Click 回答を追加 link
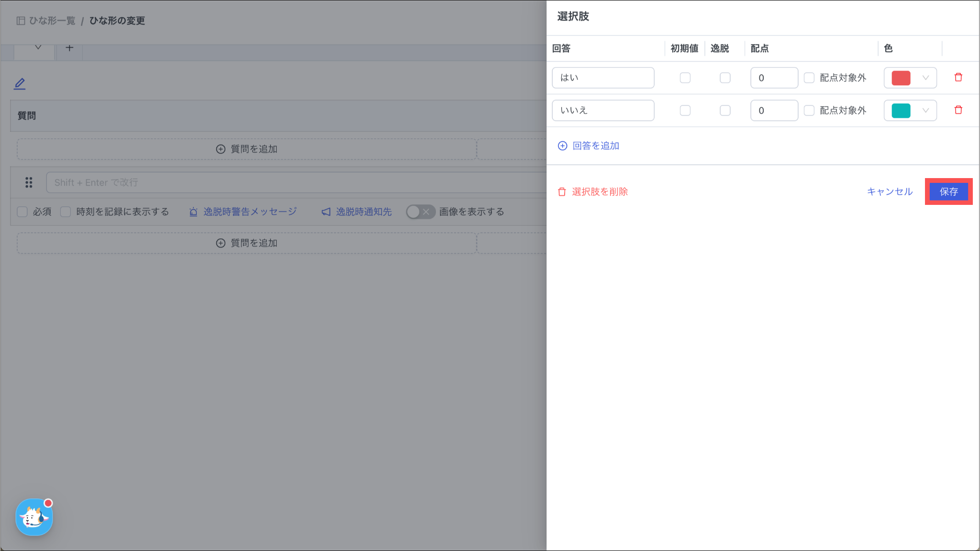Viewport: 980px width, 551px height. [589, 146]
